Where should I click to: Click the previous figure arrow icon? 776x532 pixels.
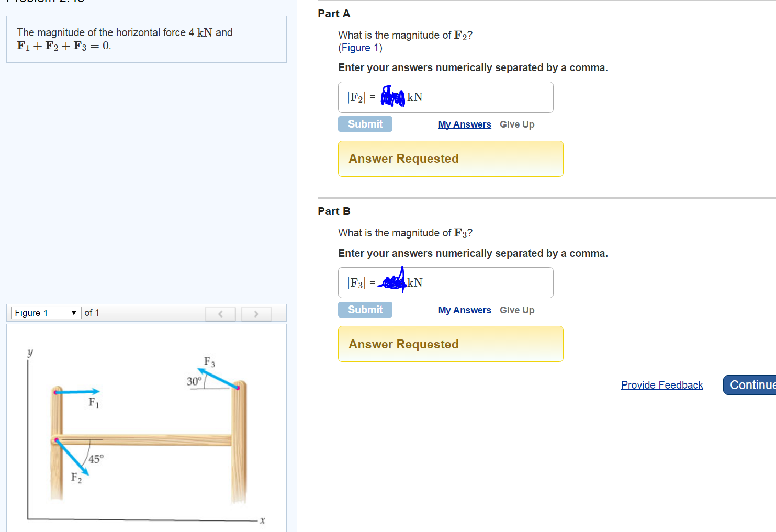pyautogui.click(x=220, y=313)
